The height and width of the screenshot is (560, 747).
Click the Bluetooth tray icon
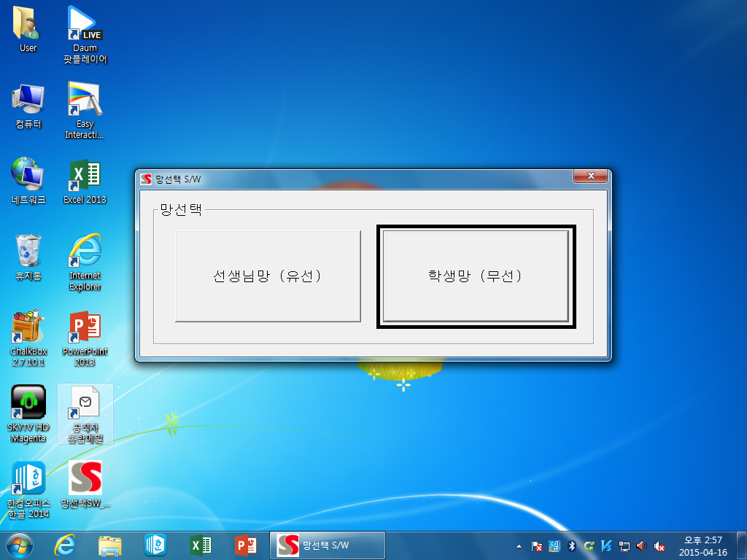pos(572,546)
